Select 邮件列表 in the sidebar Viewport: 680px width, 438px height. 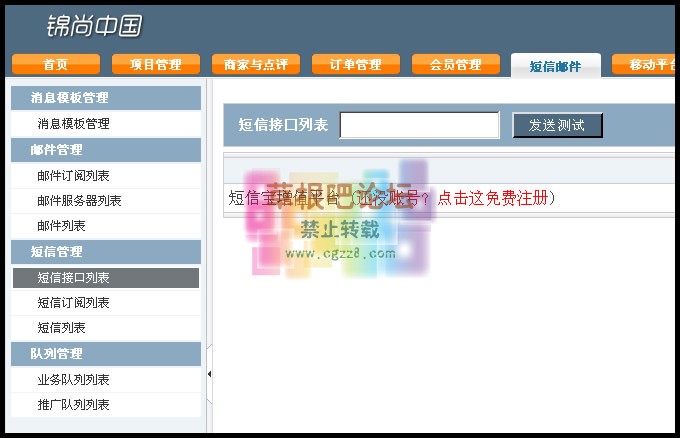click(106, 226)
